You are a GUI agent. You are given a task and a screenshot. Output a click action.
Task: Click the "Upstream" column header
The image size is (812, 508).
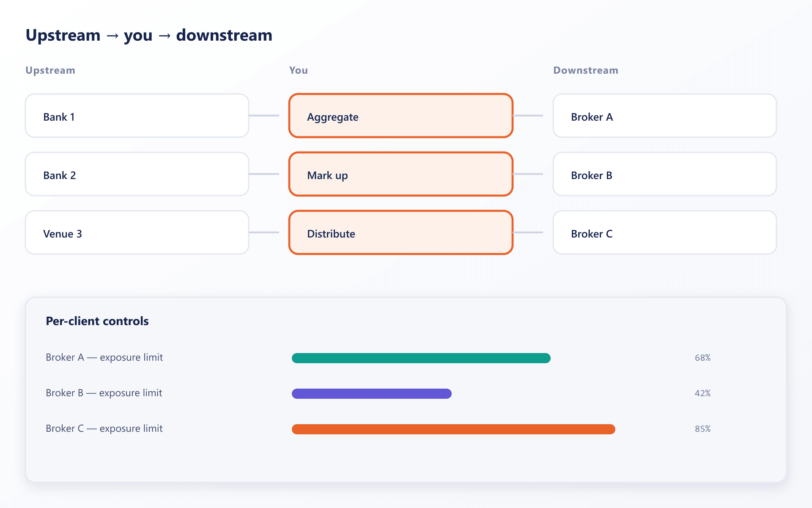click(50, 70)
